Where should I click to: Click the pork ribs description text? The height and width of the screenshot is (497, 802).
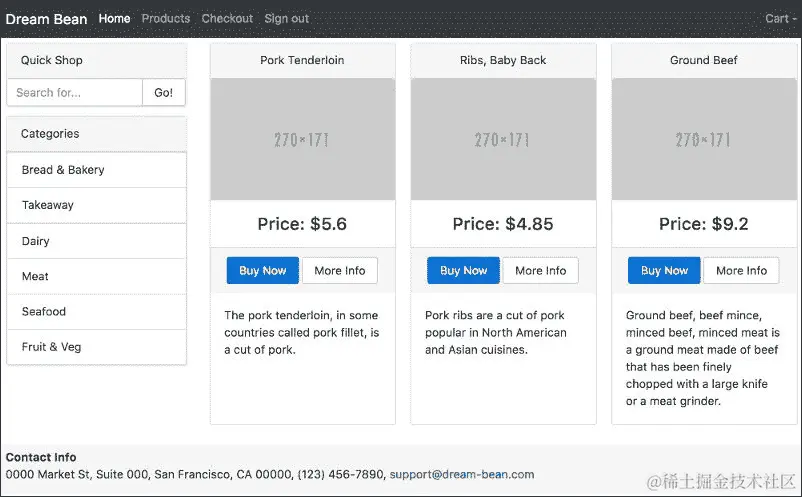coord(496,332)
